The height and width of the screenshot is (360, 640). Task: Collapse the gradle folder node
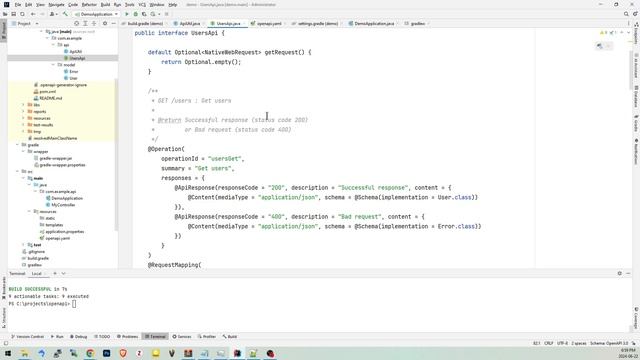18,145
